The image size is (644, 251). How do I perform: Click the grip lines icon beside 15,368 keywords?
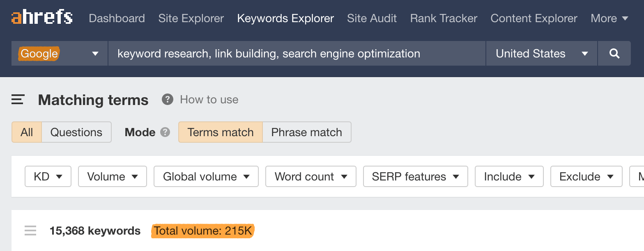point(30,231)
